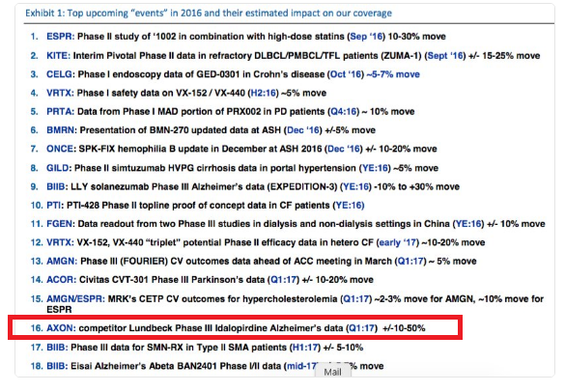The image size is (565, 392).
Task: Click the PRTA ticker link
Action: (60, 112)
